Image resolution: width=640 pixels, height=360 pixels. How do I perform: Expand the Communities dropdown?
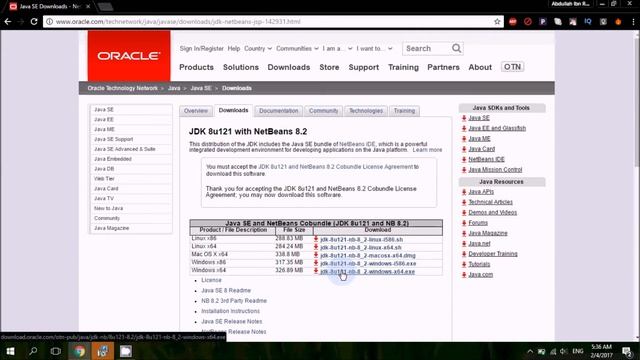297,49
